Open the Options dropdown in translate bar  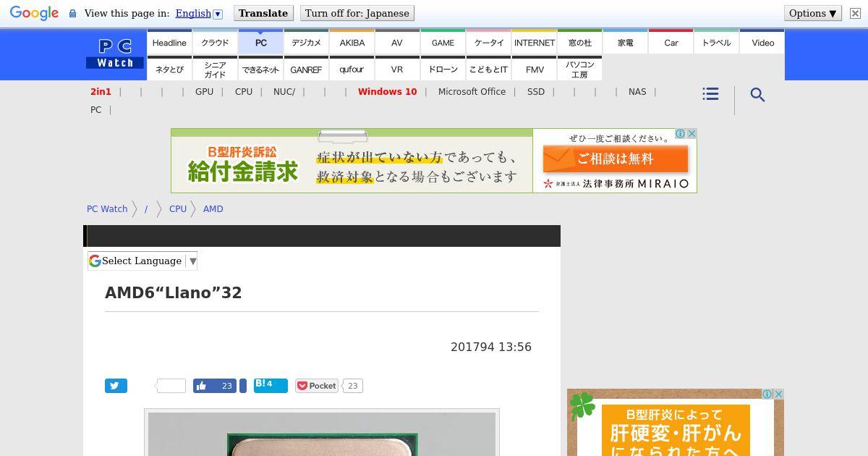pos(813,13)
